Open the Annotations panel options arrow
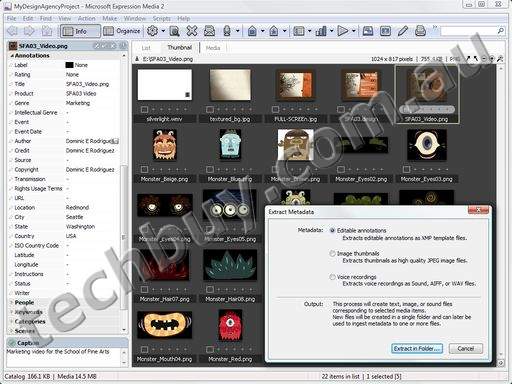 (x=124, y=56)
